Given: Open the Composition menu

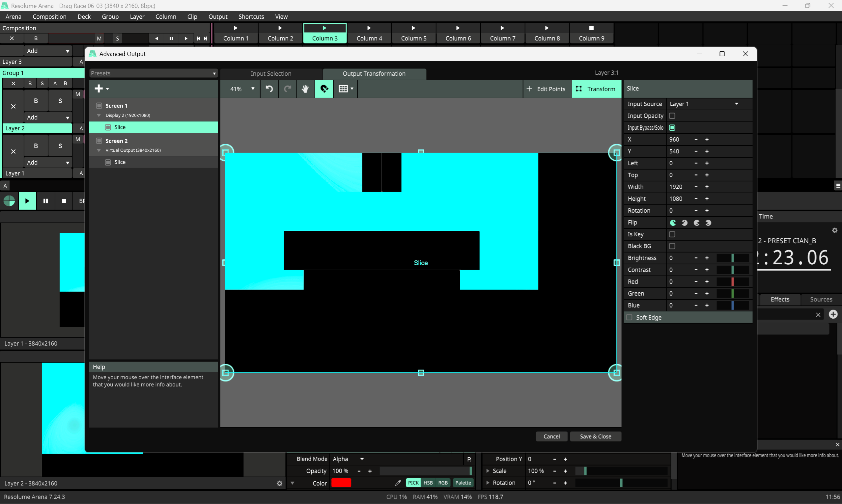Looking at the screenshot, I should (49, 17).
